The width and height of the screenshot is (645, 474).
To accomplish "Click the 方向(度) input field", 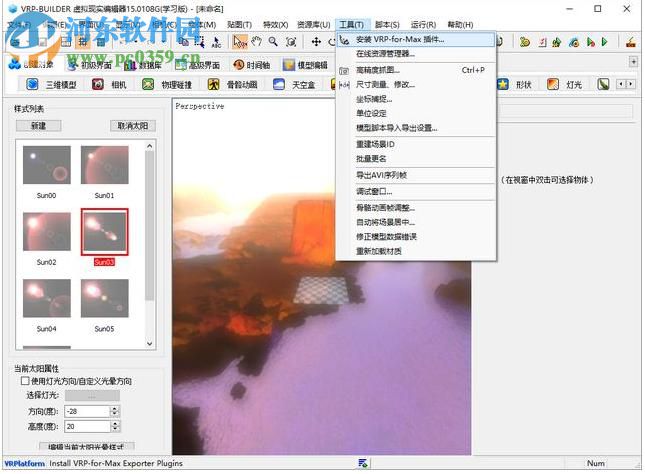I will [88, 411].
